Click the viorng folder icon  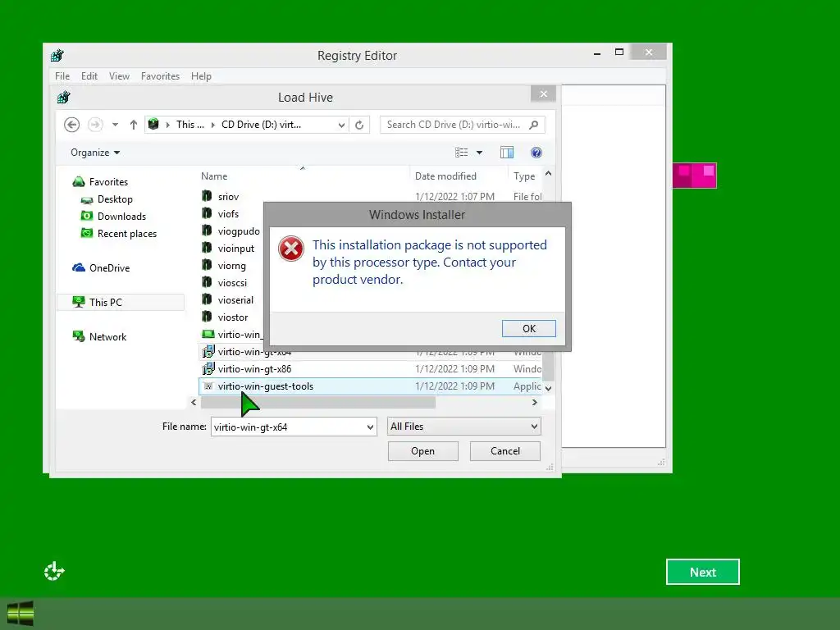[207, 265]
